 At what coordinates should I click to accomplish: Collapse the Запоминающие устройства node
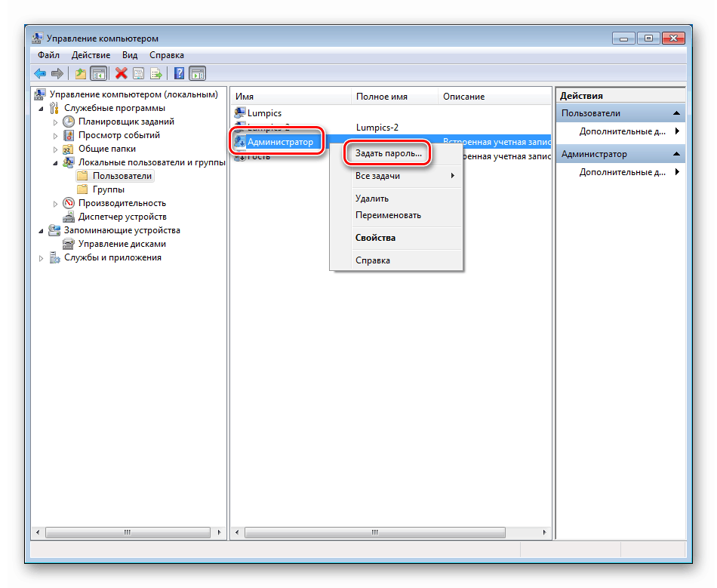click(42, 231)
